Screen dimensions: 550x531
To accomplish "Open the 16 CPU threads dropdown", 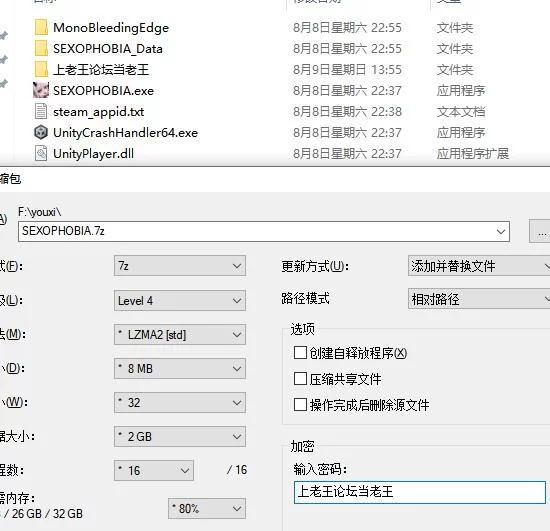I will [x=154, y=470].
